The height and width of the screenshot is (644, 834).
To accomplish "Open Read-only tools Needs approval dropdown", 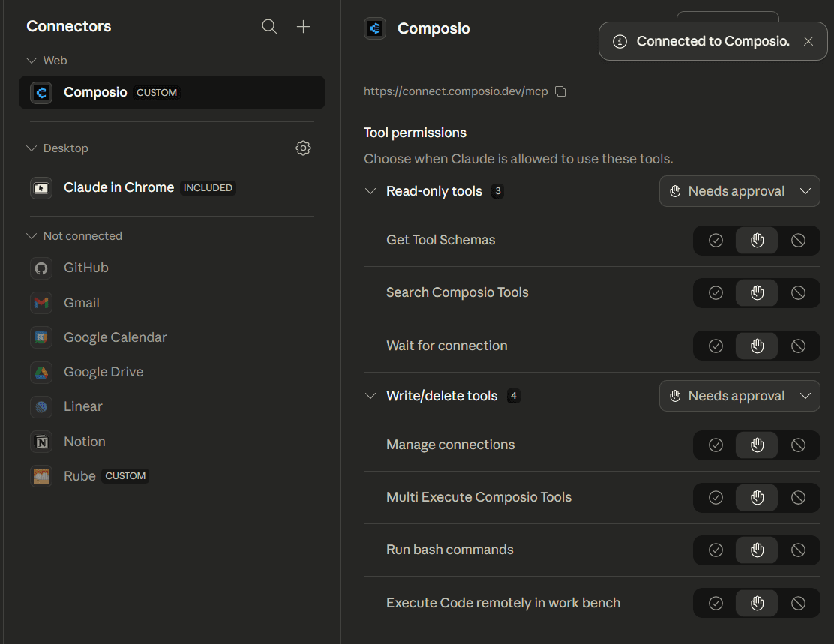I will click(739, 191).
